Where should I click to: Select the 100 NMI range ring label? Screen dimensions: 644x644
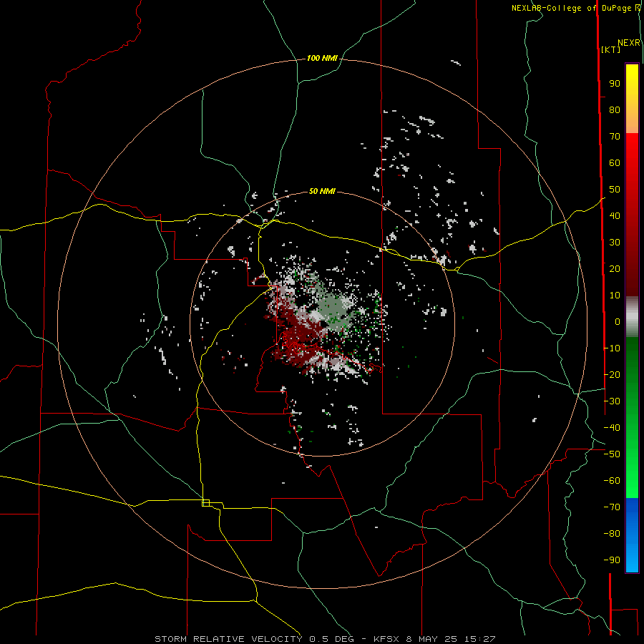point(322,59)
